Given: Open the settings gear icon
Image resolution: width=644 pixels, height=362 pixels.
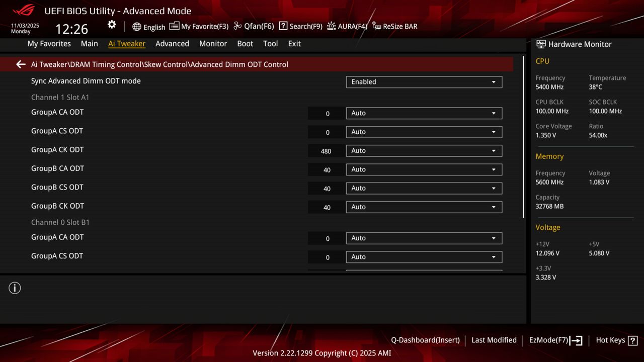Looking at the screenshot, I should [x=111, y=24].
